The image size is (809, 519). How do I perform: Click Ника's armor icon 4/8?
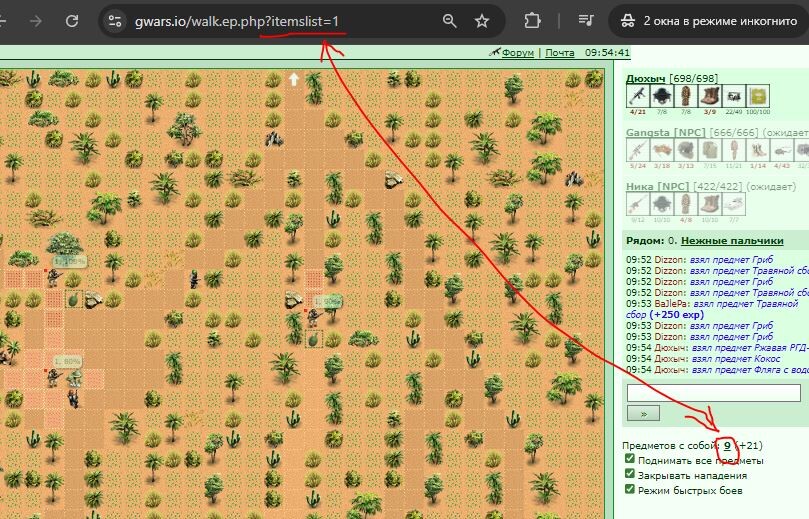tap(686, 204)
